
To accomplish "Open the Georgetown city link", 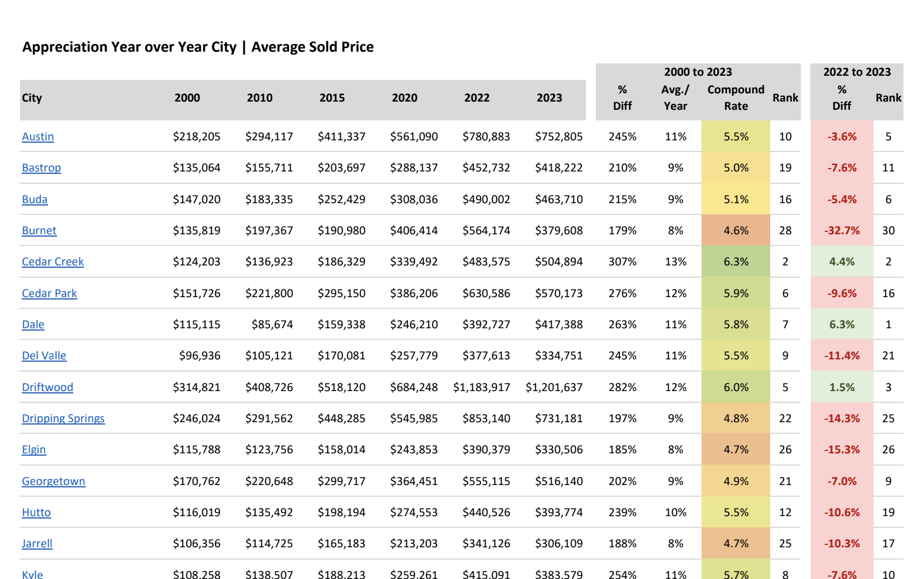I will [x=53, y=482].
